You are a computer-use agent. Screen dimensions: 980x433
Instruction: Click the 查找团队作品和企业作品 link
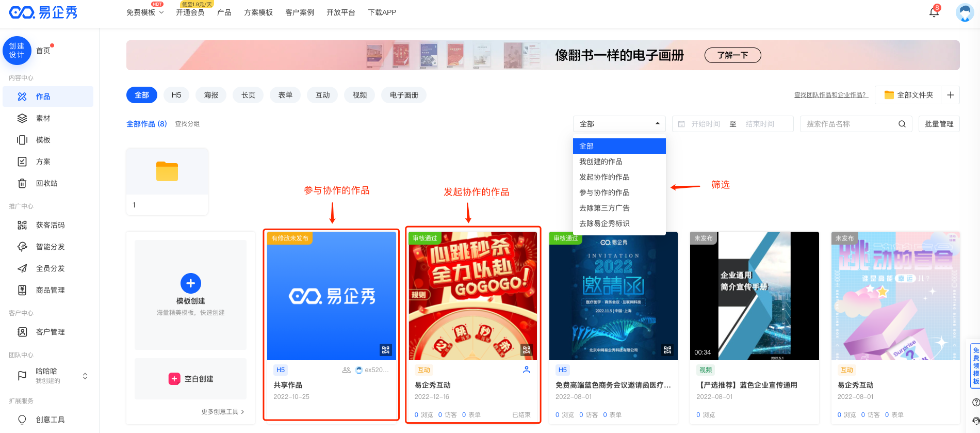pos(831,95)
